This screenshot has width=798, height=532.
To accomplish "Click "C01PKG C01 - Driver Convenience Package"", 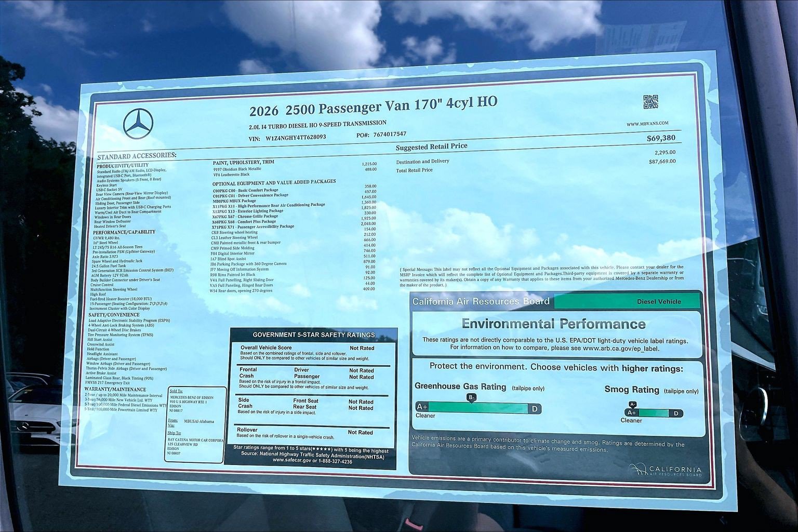I will (250, 195).
